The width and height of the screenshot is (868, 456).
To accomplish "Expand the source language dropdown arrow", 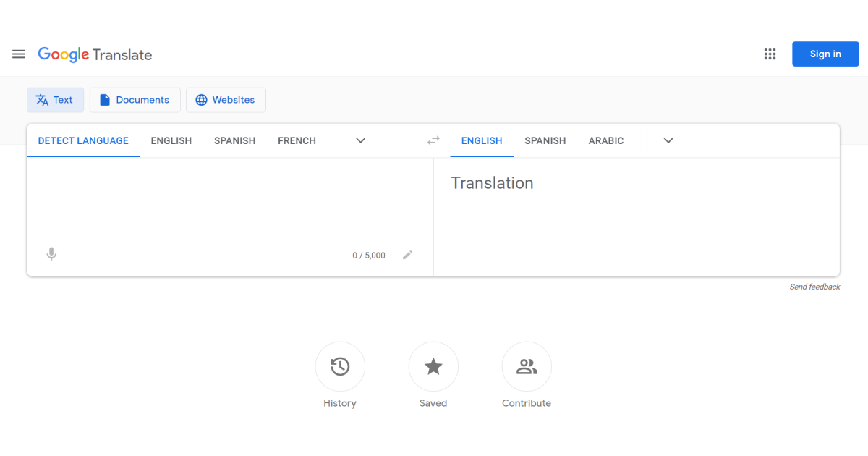I will coord(360,140).
